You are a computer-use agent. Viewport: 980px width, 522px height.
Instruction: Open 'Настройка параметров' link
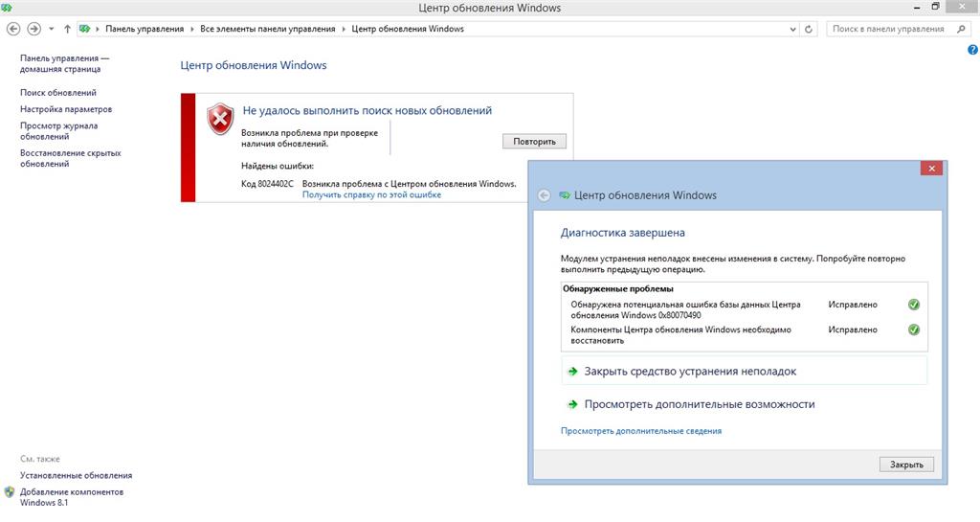(x=66, y=109)
